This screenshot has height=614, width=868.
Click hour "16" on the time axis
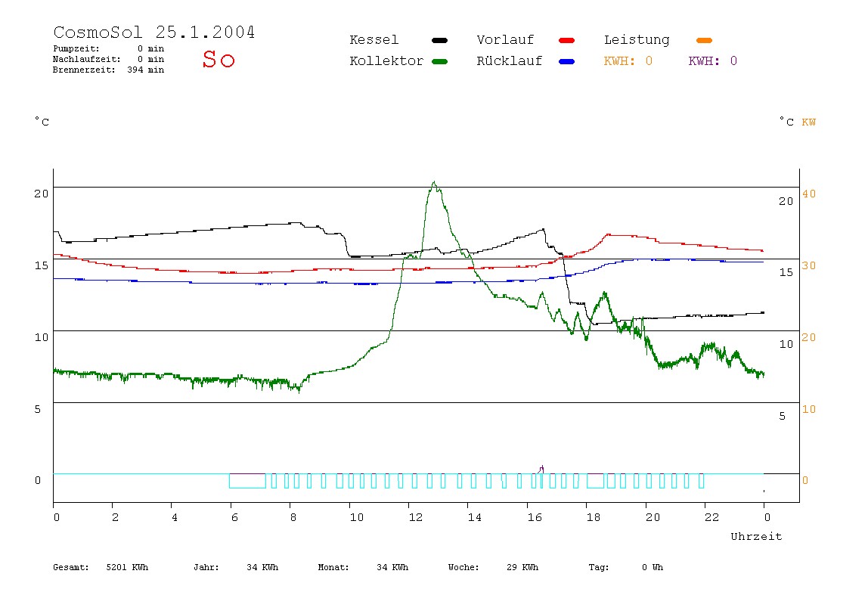(x=535, y=517)
